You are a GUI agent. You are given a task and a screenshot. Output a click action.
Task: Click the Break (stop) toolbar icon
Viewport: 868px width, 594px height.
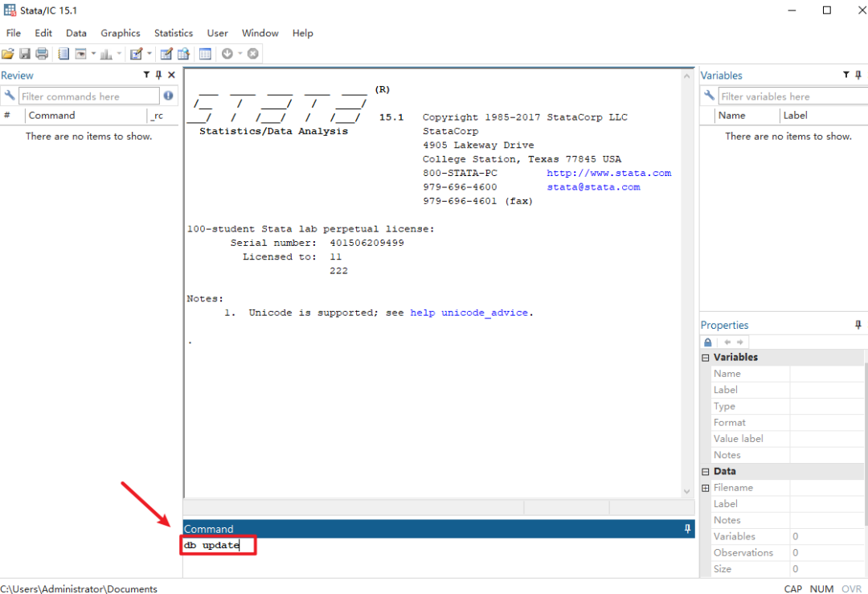pos(253,54)
